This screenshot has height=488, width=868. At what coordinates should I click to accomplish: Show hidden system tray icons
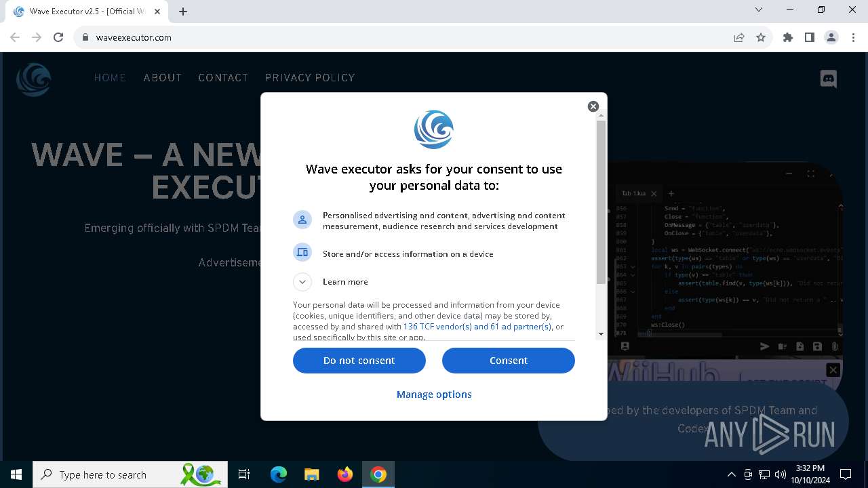tap(731, 474)
